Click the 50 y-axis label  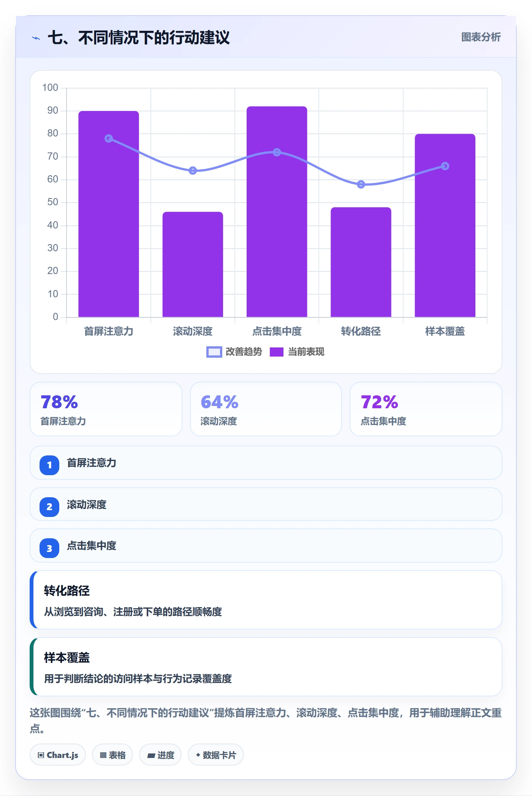click(53, 202)
